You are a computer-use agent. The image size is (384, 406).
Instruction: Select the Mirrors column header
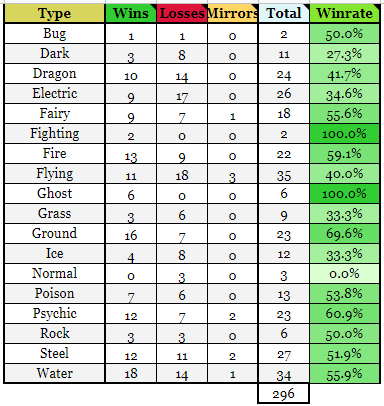click(x=233, y=13)
